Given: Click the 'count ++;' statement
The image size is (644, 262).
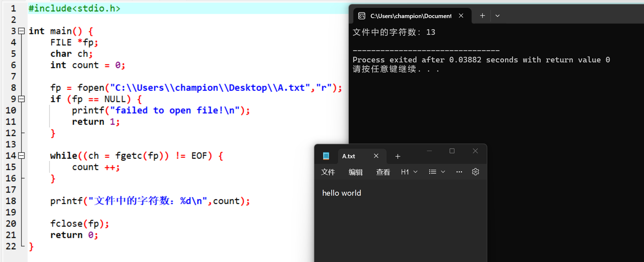Looking at the screenshot, I should pyautogui.click(x=96, y=167).
